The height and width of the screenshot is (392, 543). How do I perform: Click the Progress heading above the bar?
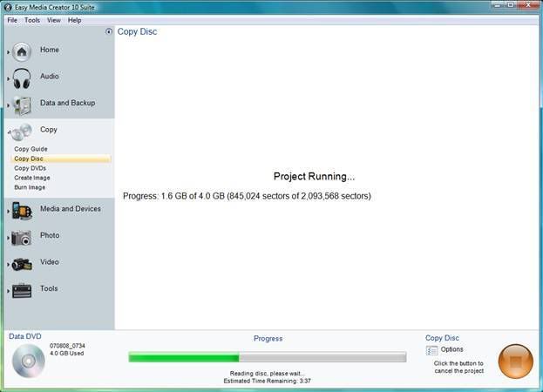[x=268, y=338]
